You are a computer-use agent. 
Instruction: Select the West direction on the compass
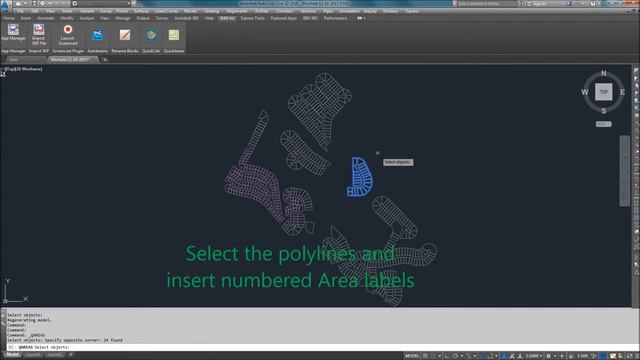[585, 92]
